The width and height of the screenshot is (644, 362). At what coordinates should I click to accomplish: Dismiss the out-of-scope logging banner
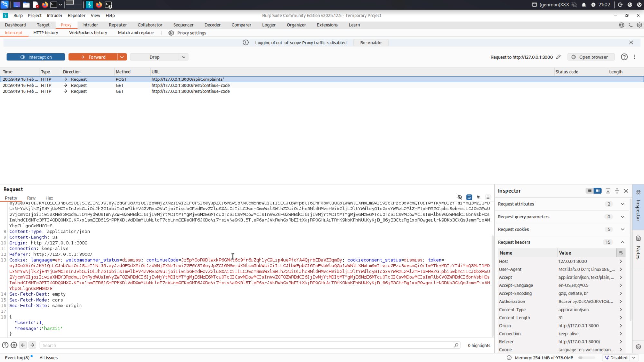pyautogui.click(x=631, y=42)
